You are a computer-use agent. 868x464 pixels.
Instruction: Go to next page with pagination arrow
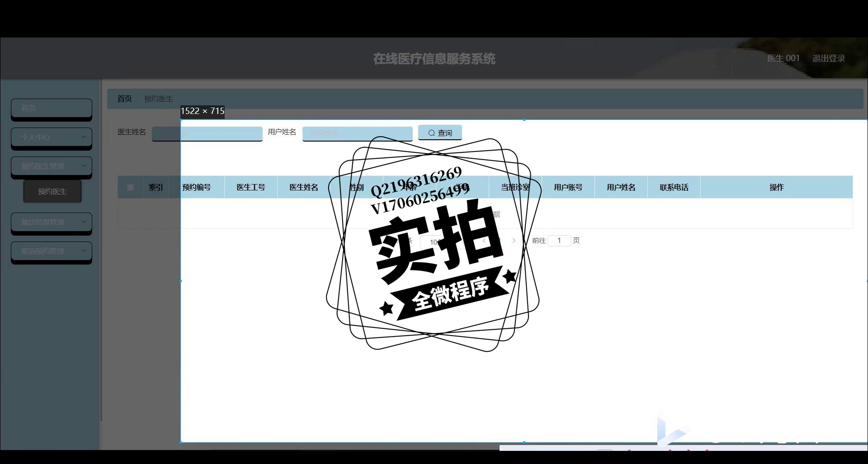(x=514, y=241)
